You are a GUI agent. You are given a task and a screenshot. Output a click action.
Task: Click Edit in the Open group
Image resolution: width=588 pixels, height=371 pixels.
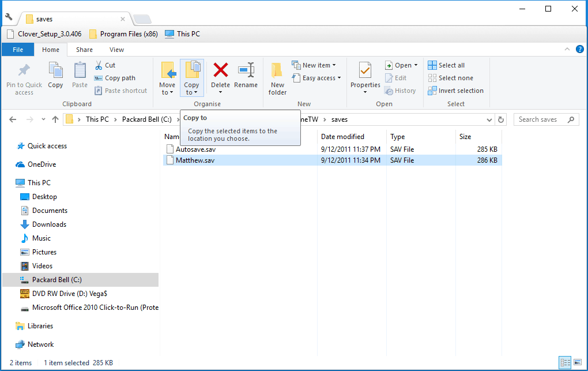click(396, 78)
